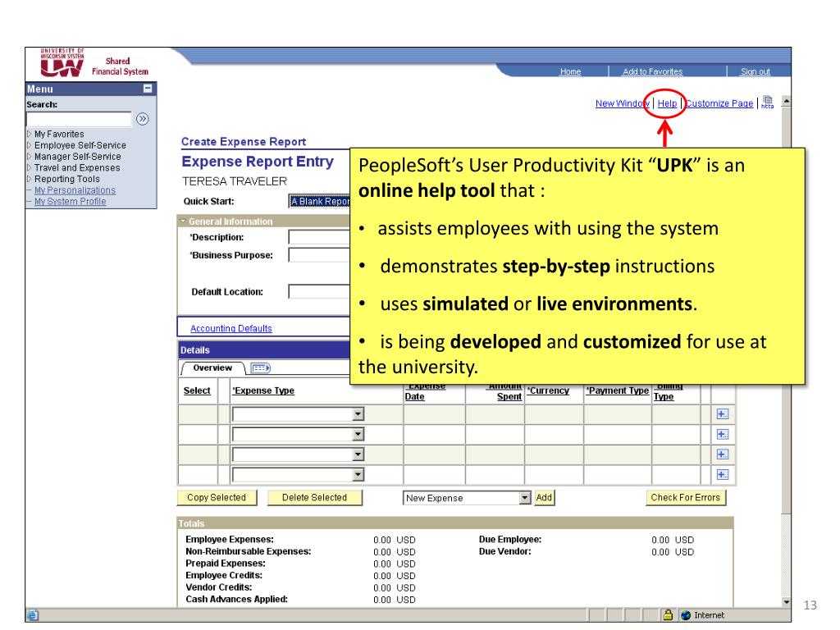This screenshot has height=630, width=840.
Task: Add a row with the third plus icon
Action: (x=722, y=454)
